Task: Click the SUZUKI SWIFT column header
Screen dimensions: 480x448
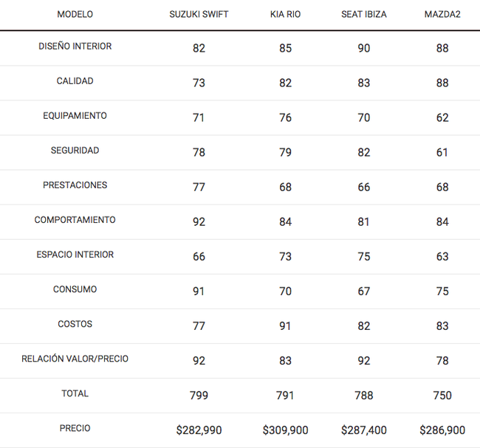Action: click(199, 14)
